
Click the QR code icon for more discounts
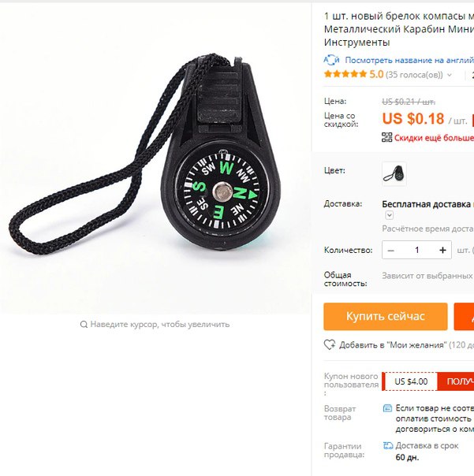386,137
